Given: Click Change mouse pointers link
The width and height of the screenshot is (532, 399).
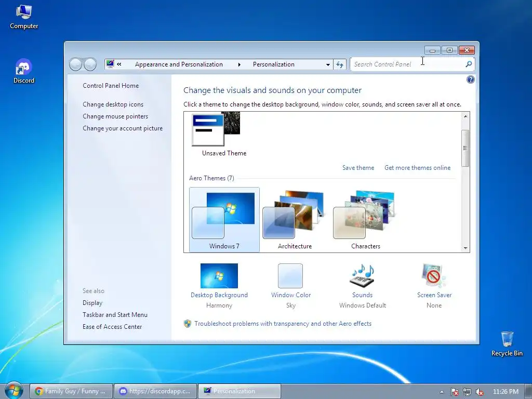Looking at the screenshot, I should pyautogui.click(x=115, y=116).
